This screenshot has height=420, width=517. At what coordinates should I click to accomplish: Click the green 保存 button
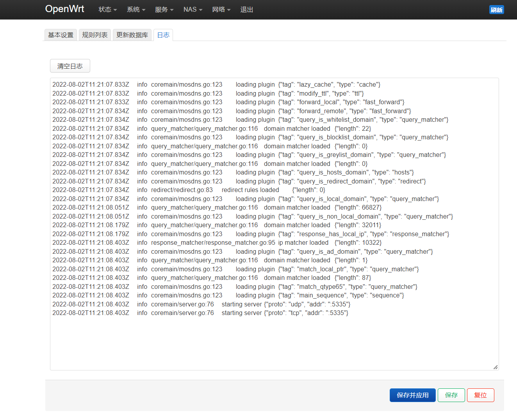click(451, 395)
